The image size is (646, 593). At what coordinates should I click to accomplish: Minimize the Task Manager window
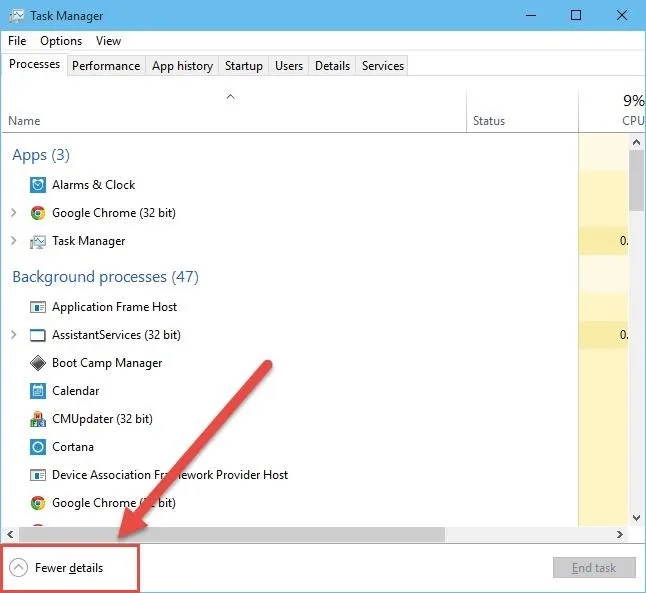coord(531,16)
